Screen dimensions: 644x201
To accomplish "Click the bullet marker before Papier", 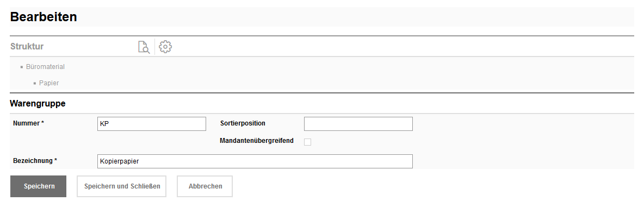I will click(35, 83).
